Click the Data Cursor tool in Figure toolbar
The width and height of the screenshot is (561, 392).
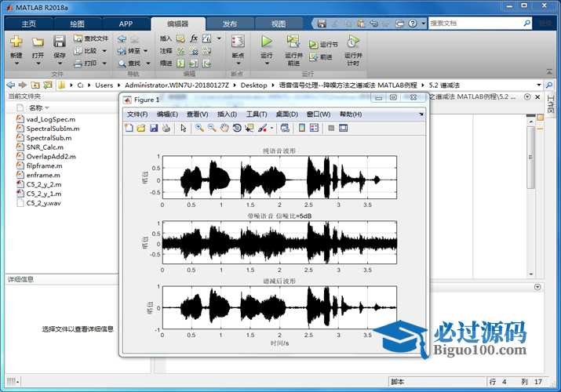pos(250,128)
